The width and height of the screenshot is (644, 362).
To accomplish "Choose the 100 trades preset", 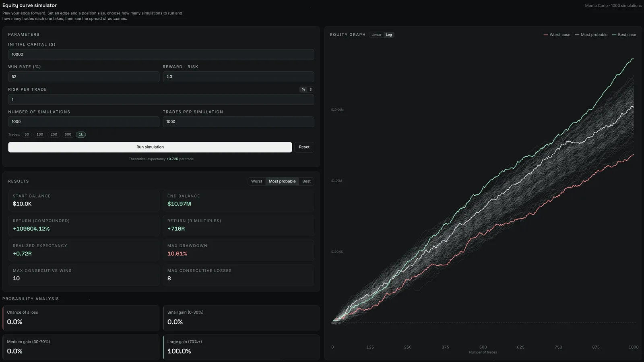I will pos(40,134).
